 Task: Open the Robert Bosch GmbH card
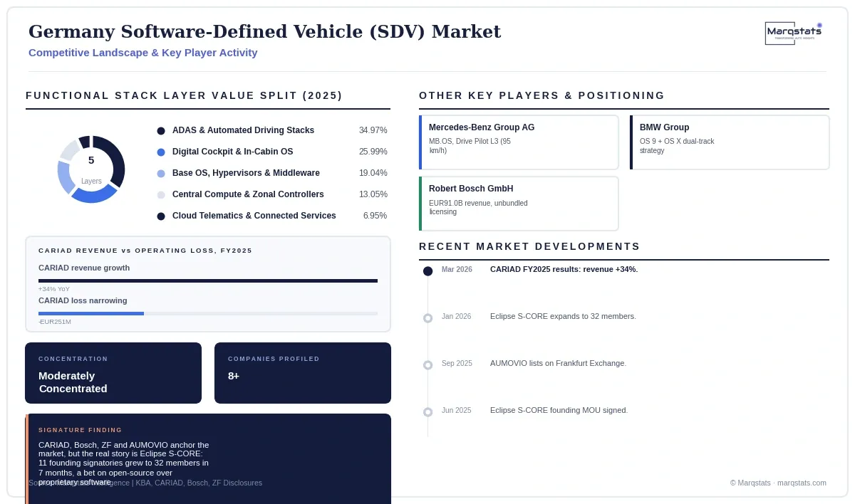pyautogui.click(x=519, y=204)
